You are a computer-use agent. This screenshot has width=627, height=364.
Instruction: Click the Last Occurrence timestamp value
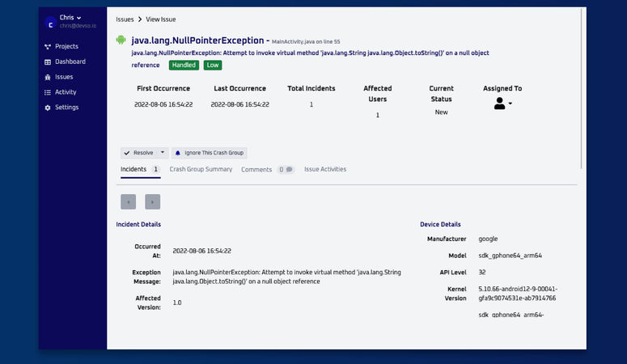tap(240, 105)
